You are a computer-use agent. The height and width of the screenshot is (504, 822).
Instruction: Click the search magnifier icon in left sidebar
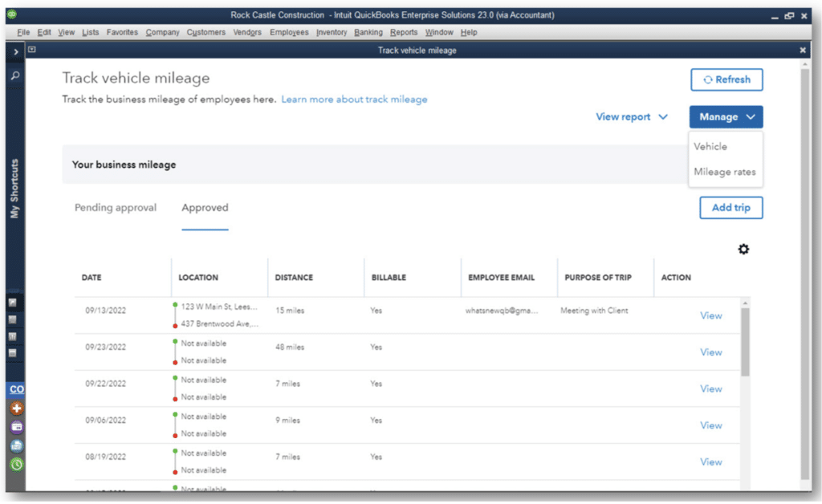(15, 76)
